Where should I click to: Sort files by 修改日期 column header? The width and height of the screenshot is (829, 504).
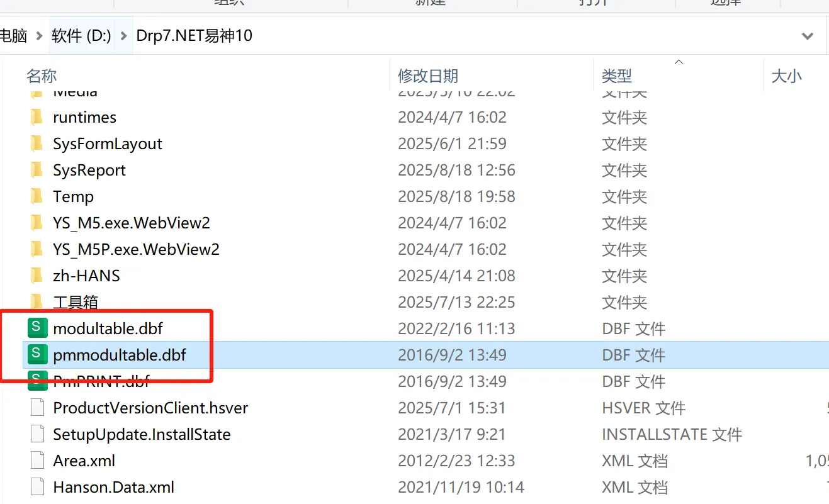coord(428,76)
